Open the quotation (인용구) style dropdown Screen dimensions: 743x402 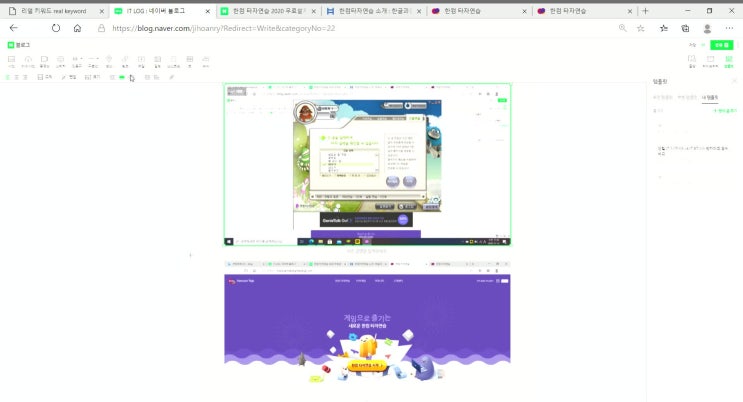pos(77,61)
